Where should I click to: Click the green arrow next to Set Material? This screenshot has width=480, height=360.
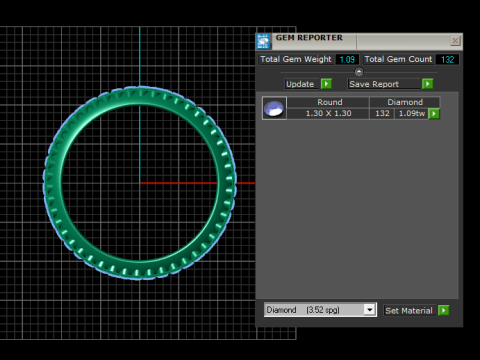[x=444, y=310]
